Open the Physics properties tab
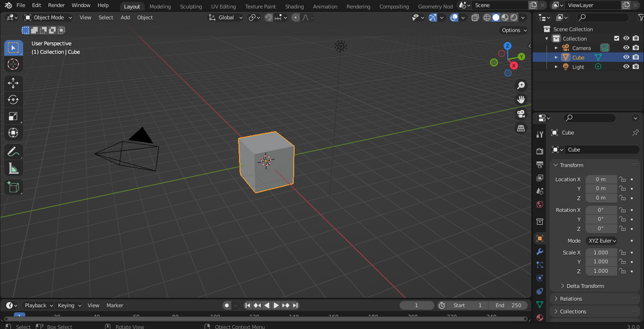Viewport: 644px width, 329px height. point(540,278)
